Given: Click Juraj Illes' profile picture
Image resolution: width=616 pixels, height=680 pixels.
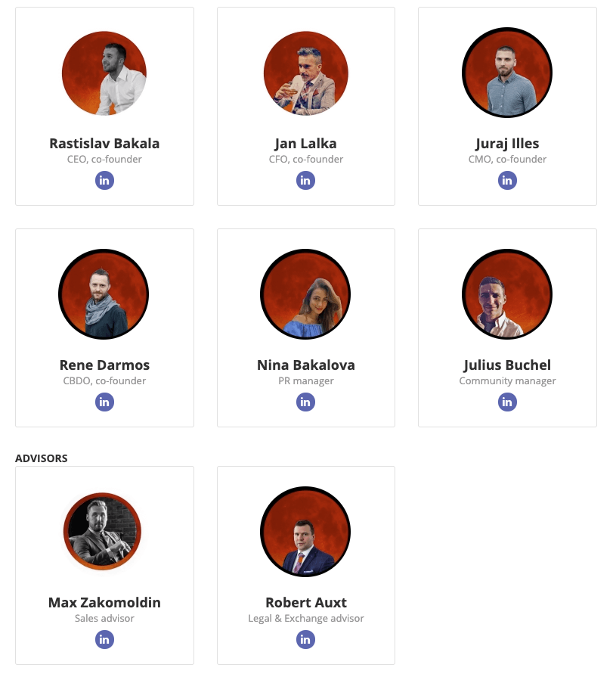Looking at the screenshot, I should click(x=507, y=73).
